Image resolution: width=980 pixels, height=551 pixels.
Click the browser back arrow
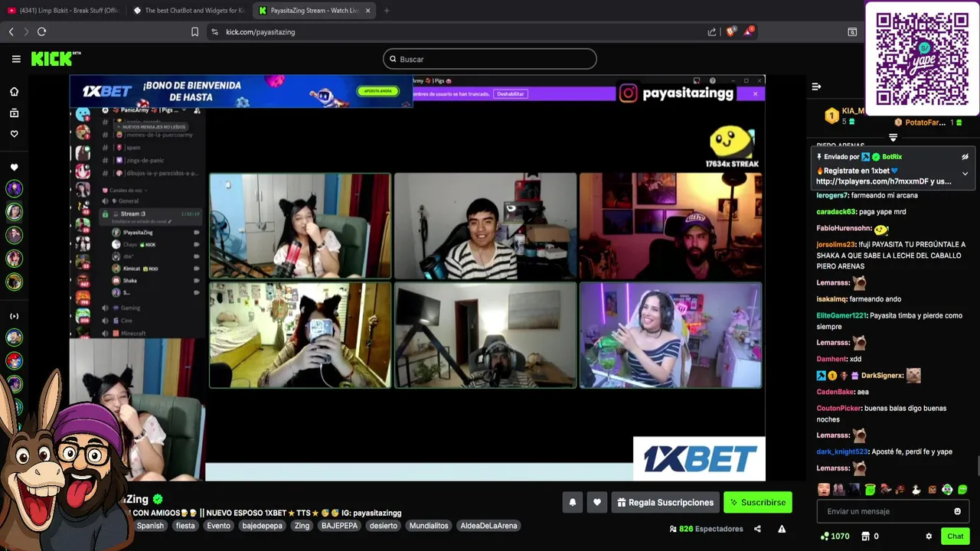pos(11,31)
